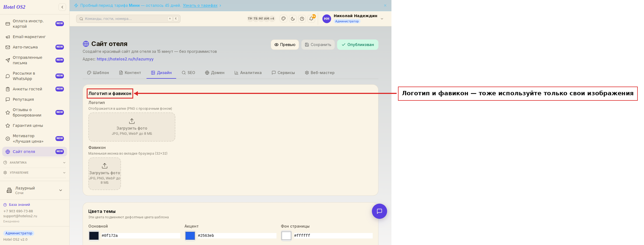644x245 pixels.
Task: Switch to the SEO tab
Action: point(188,73)
